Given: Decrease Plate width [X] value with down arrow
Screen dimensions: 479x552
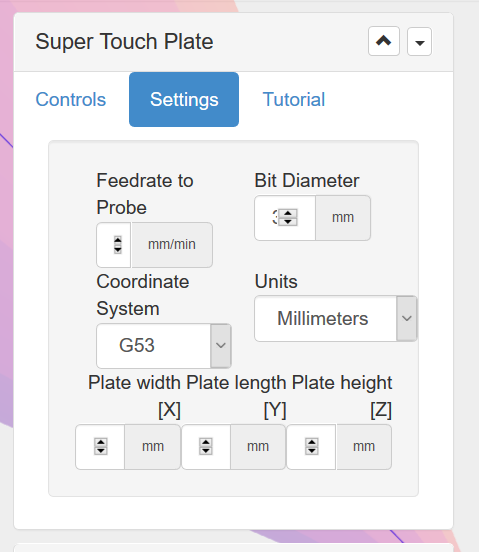Looking at the screenshot, I should click(x=101, y=451).
